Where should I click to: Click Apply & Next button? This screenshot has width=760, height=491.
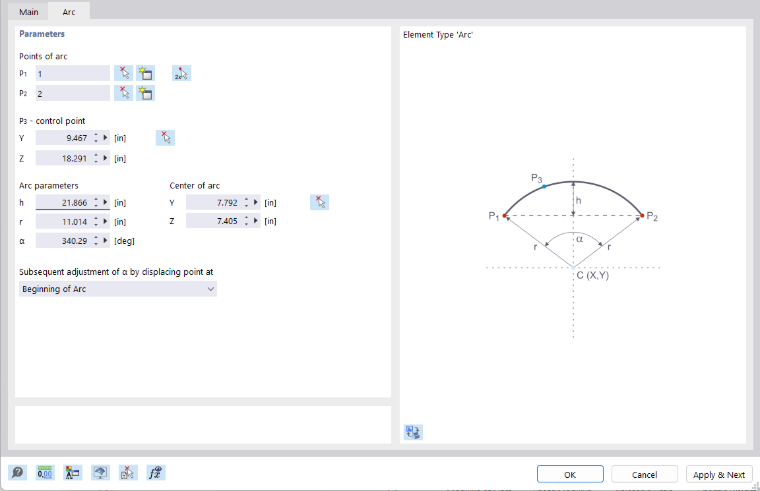719,475
